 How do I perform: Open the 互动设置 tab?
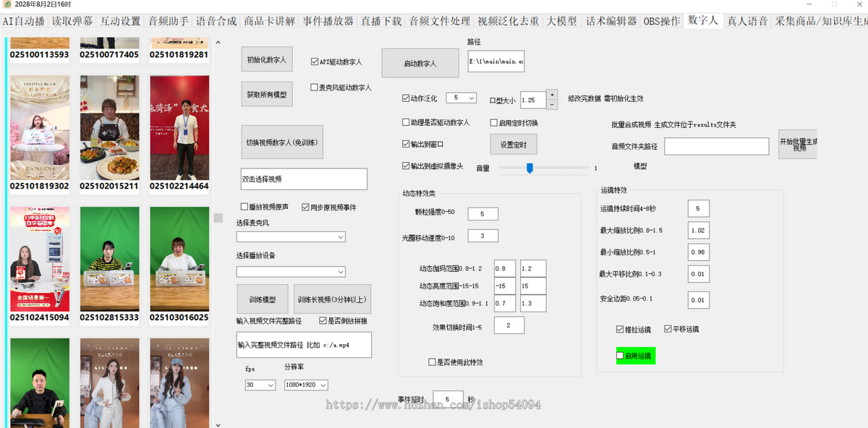(x=121, y=21)
